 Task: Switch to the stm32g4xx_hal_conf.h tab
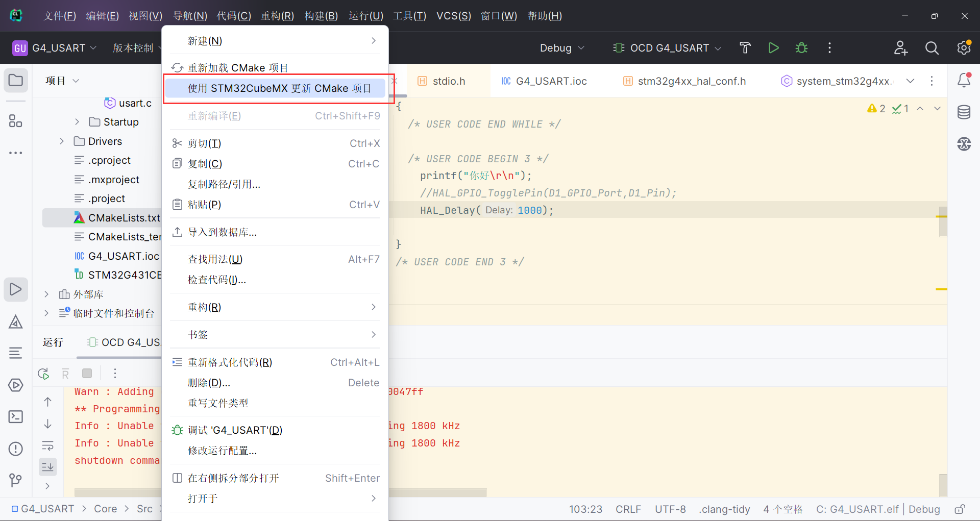click(x=692, y=81)
